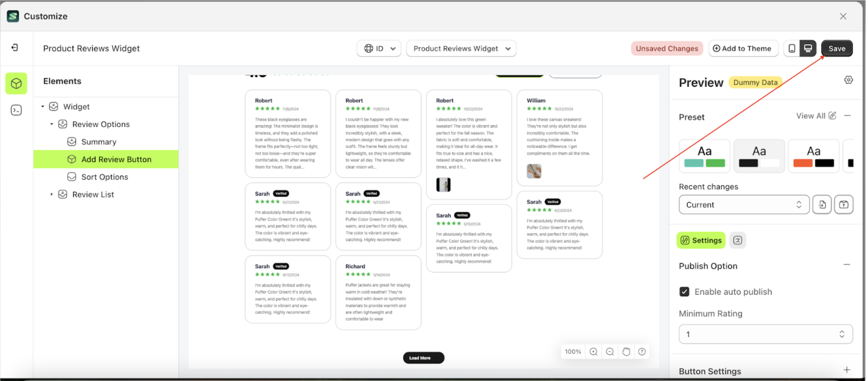Expand the Button Settings section

(847, 370)
